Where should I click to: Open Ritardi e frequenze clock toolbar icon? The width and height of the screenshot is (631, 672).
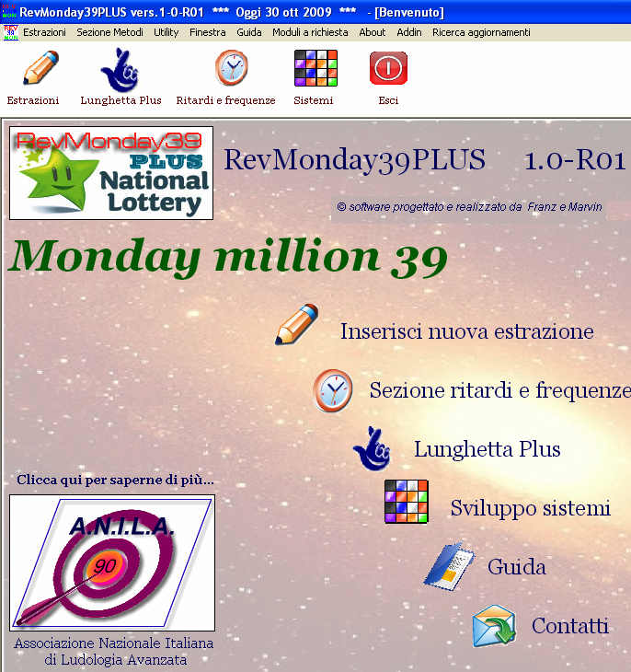(231, 68)
